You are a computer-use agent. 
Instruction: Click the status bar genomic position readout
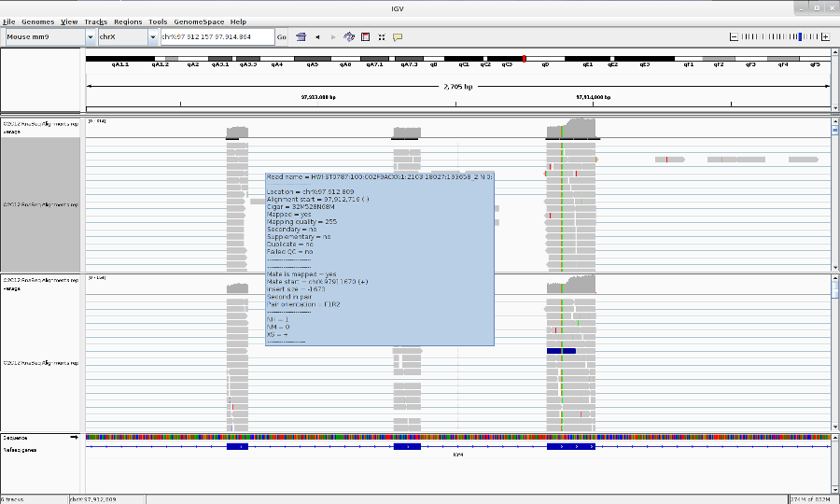click(93, 499)
